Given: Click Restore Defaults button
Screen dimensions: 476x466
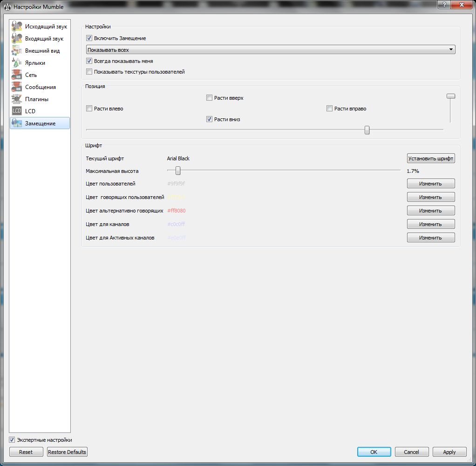Looking at the screenshot, I should [x=67, y=452].
